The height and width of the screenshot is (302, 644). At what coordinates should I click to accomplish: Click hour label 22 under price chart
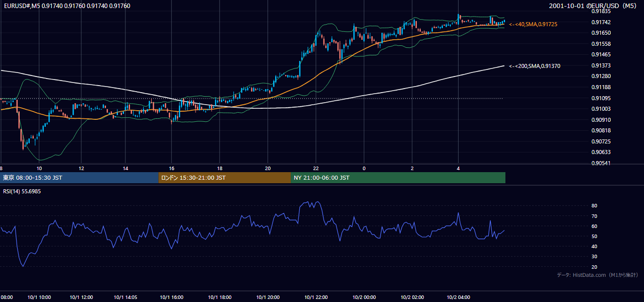point(315,168)
